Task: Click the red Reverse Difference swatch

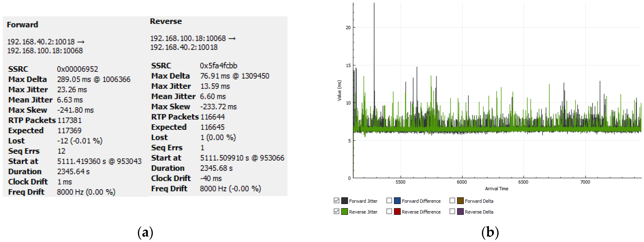Action: [397, 211]
